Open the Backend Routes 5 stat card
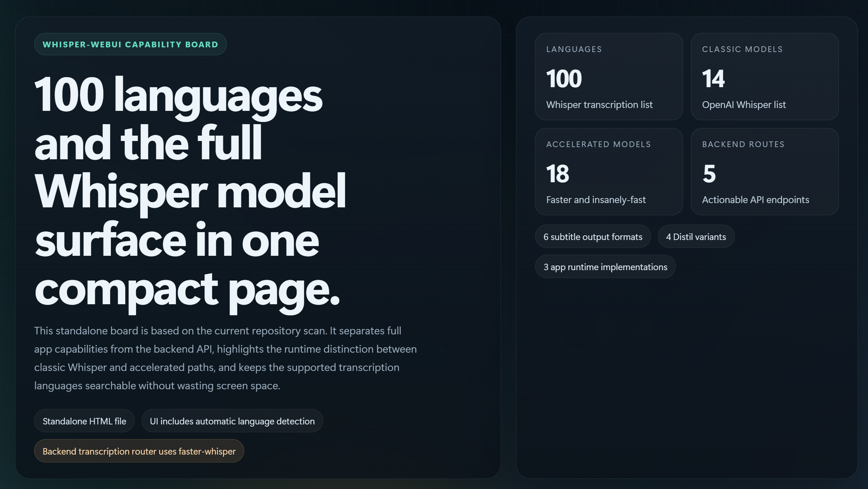Screen dimensions: 868x489 click(x=765, y=172)
